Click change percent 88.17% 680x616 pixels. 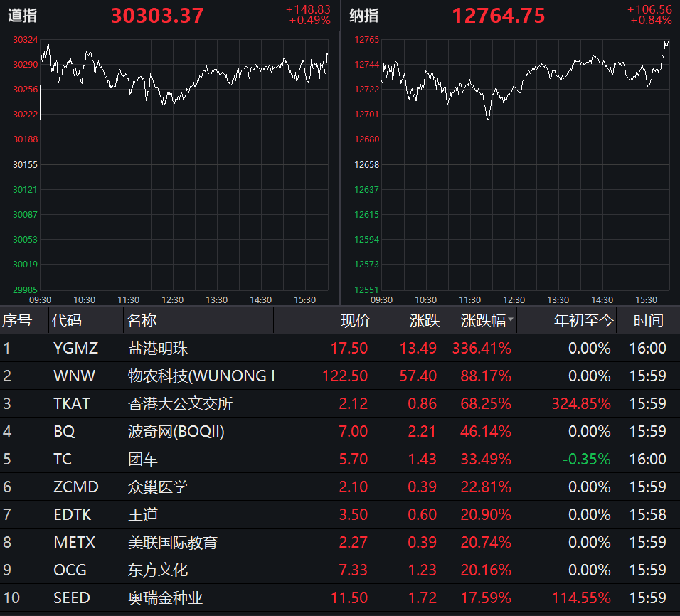pyautogui.click(x=486, y=376)
